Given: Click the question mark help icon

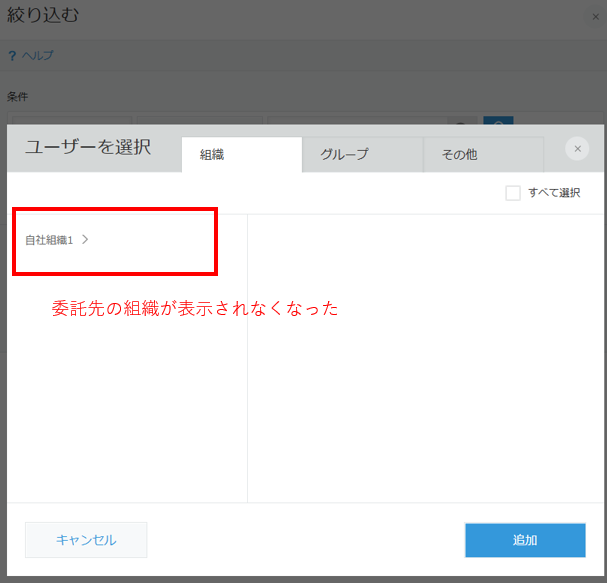Looking at the screenshot, I should (x=12, y=56).
